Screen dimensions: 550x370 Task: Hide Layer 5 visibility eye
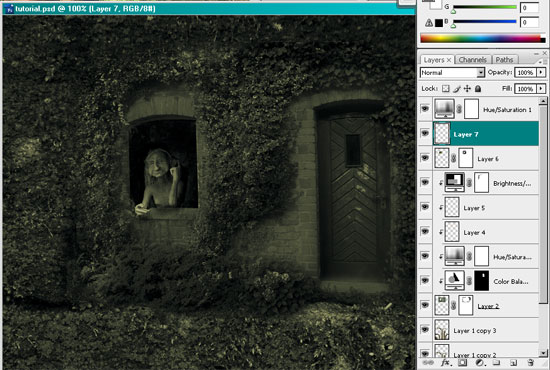[425, 207]
